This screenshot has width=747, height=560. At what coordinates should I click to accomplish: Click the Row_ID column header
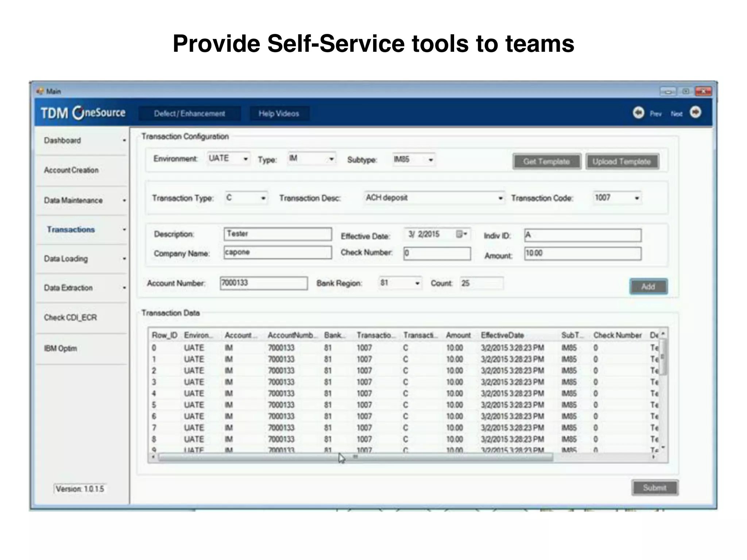165,335
